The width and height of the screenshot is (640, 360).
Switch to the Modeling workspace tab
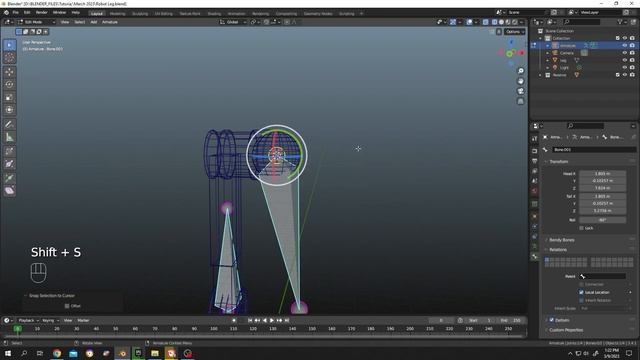(117, 13)
